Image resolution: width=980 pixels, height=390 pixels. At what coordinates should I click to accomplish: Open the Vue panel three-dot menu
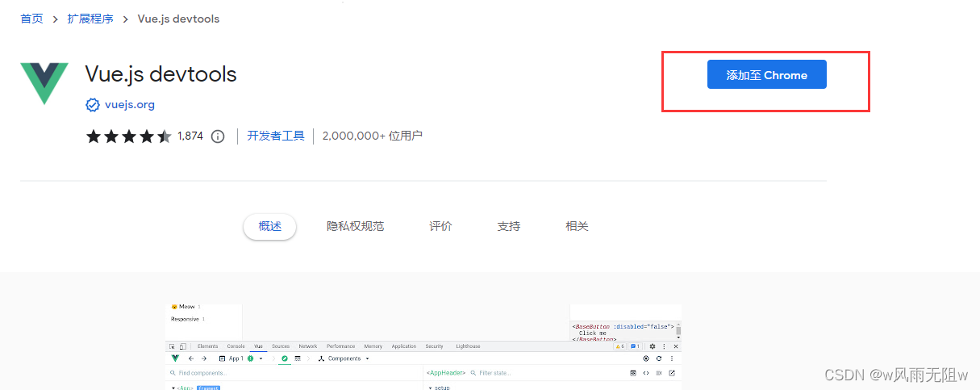coord(672,359)
